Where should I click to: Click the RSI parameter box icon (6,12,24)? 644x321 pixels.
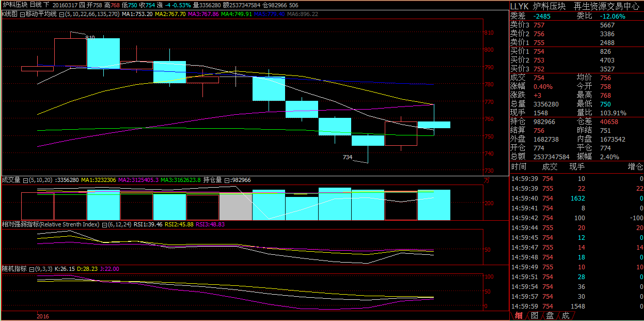coord(104,225)
